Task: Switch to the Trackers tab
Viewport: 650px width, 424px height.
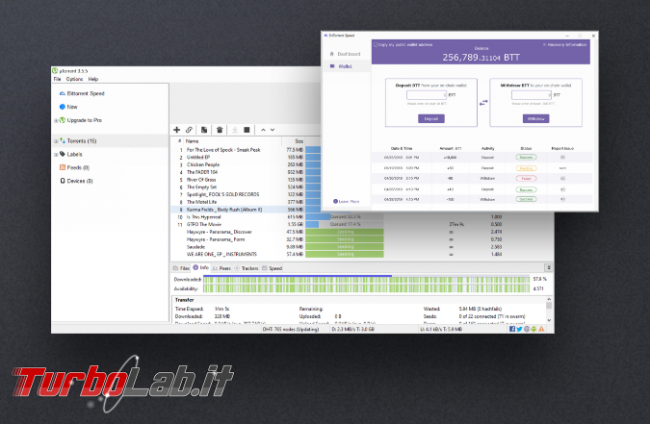Action: [x=246, y=268]
